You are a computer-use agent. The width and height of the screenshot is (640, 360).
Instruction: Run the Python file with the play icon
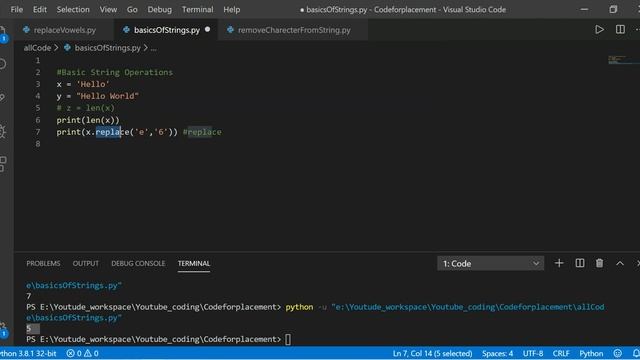click(599, 29)
